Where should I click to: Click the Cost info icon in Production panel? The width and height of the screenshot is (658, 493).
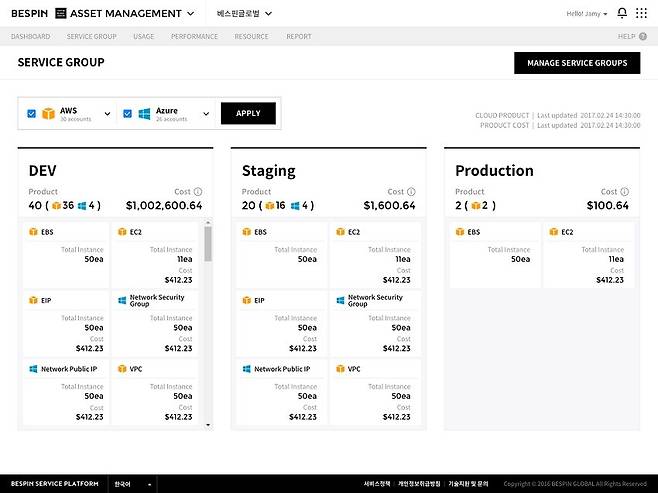tap(625, 192)
